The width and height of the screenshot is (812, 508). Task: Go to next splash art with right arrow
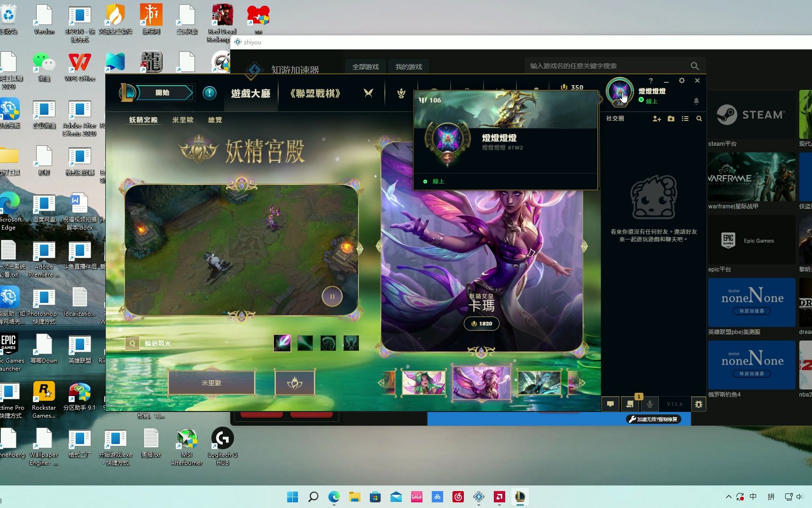(585, 246)
